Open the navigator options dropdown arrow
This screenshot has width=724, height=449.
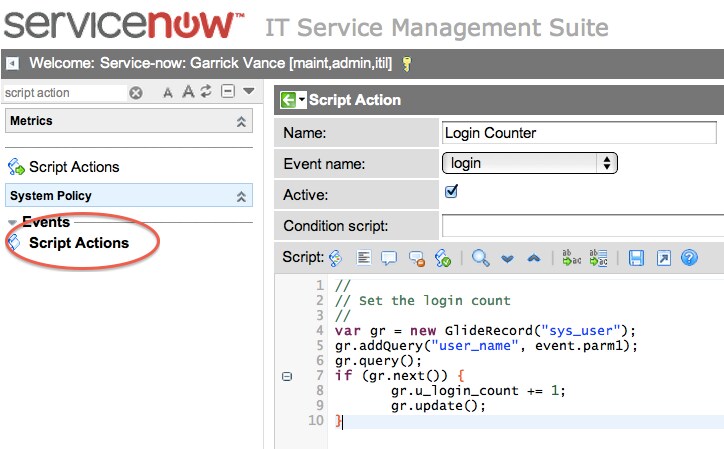tap(249, 91)
